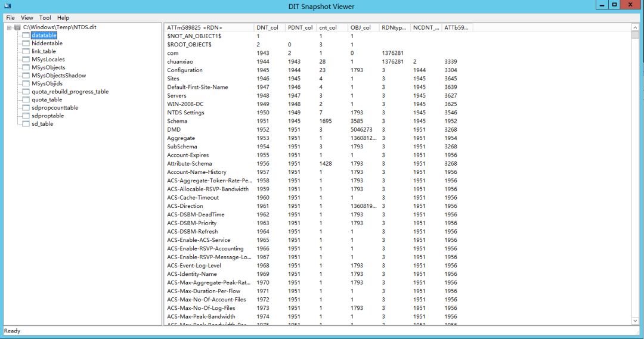The image size is (644, 339).
Task: Click the table icon beside MSysObjids
Action: click(26, 83)
